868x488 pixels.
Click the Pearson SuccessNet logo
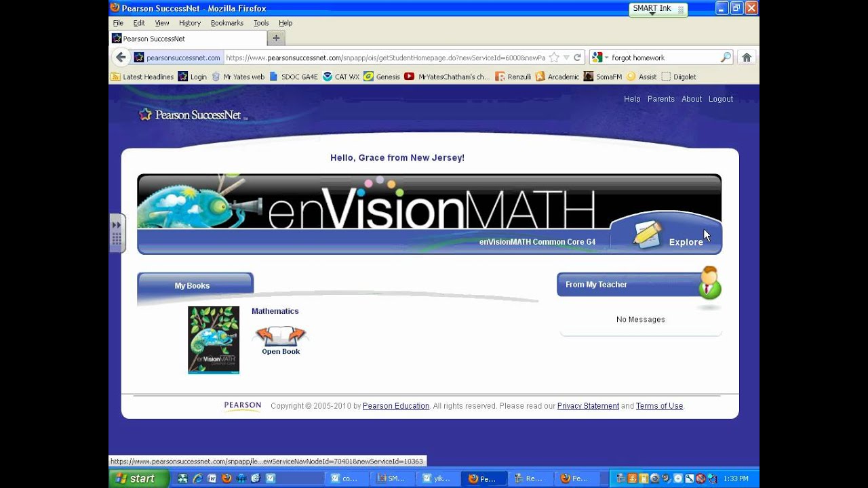[x=193, y=115]
